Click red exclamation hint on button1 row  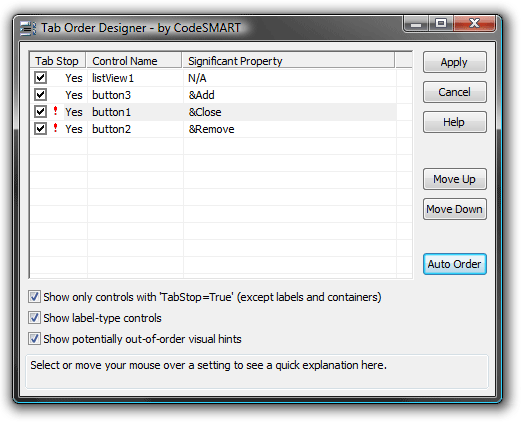(56, 111)
